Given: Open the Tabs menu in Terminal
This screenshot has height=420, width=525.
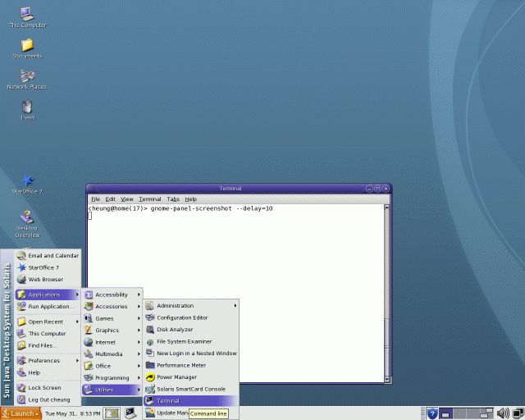Looking at the screenshot, I should [173, 199].
